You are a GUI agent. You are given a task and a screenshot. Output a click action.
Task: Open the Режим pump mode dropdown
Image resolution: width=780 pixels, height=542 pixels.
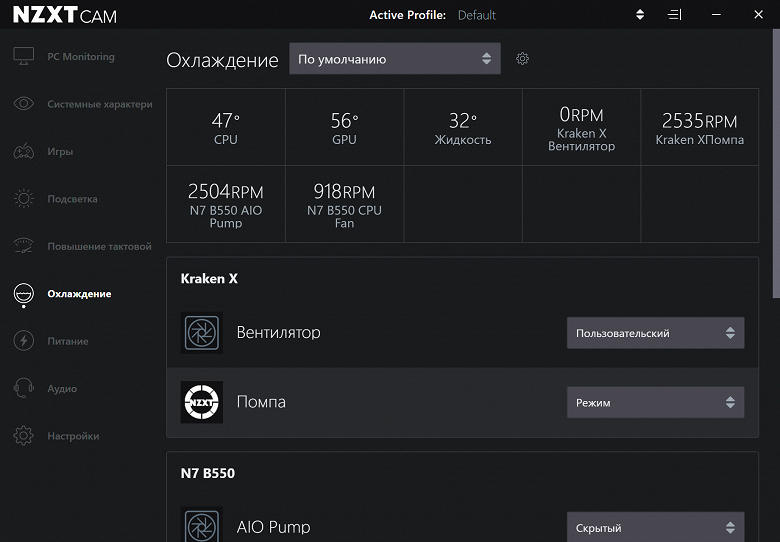click(655, 403)
